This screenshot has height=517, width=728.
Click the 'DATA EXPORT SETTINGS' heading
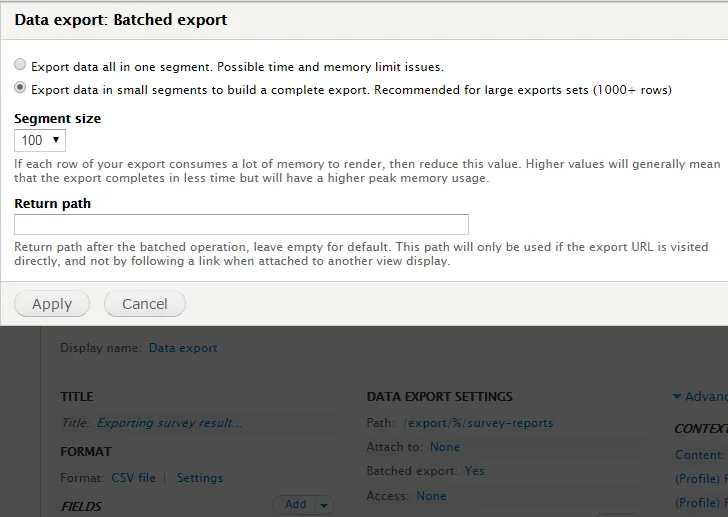pos(439,397)
